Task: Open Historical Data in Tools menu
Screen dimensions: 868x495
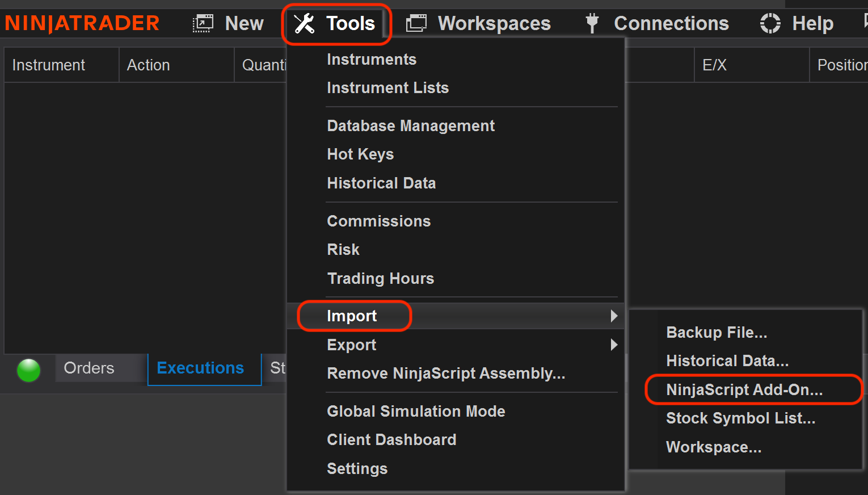Action: (381, 183)
